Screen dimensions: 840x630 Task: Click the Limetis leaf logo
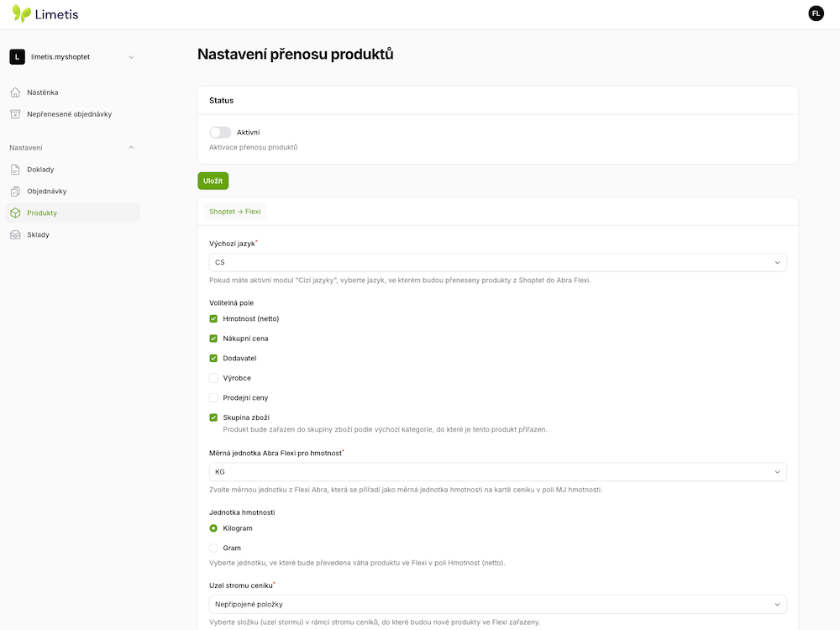click(22, 13)
